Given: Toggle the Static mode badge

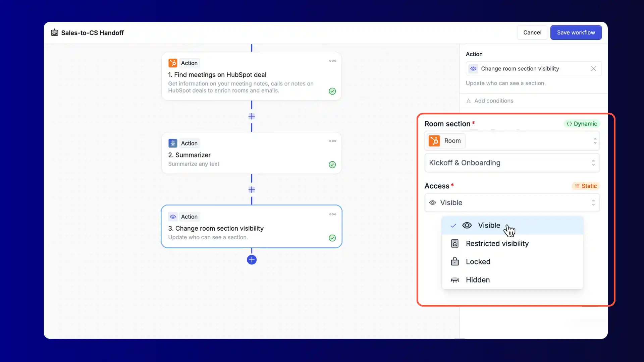Looking at the screenshot, I should coord(586,186).
